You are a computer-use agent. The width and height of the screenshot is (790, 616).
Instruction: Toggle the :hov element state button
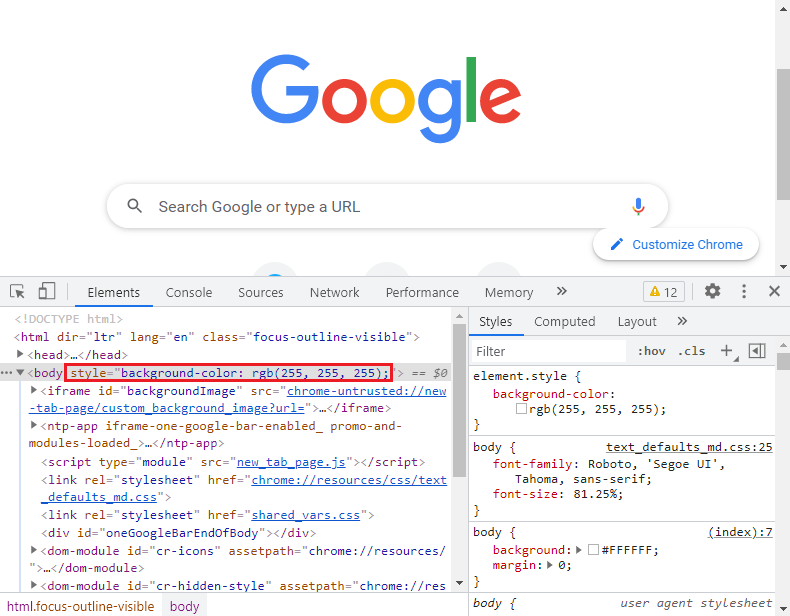coord(651,351)
